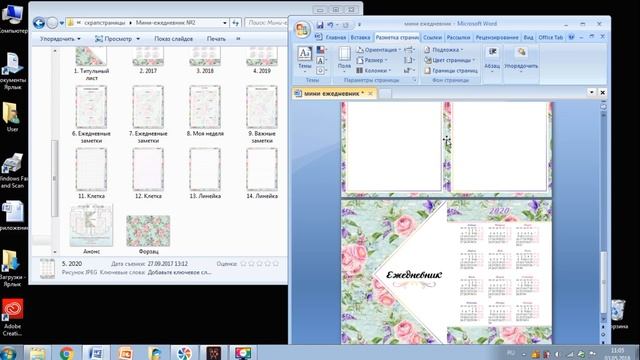Open the Абзац paragraph group button

[x=492, y=60]
